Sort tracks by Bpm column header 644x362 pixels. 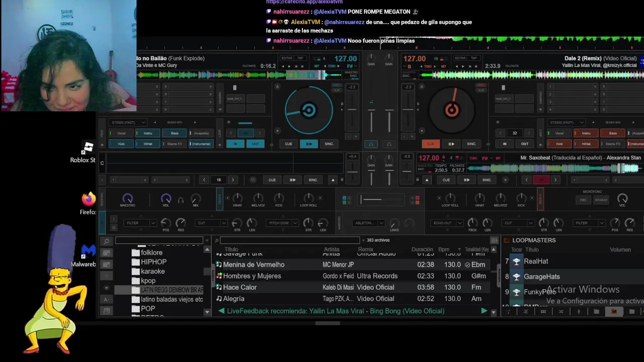444,249
